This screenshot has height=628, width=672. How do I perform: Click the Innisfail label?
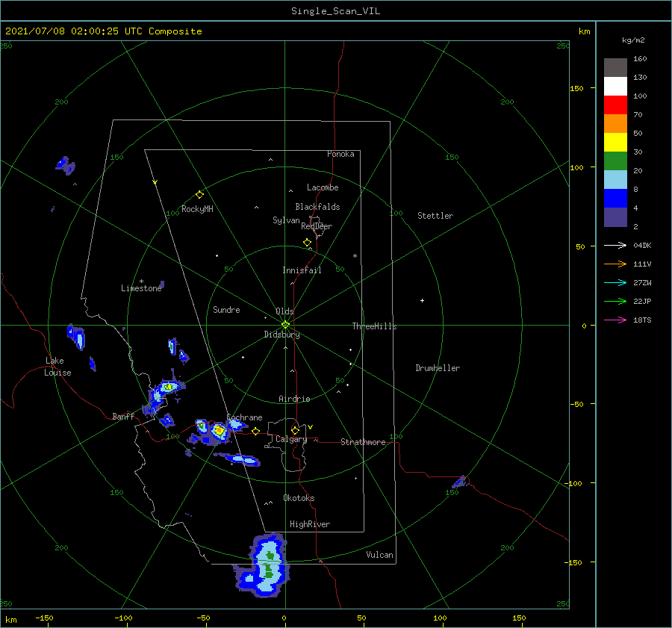click(x=302, y=270)
